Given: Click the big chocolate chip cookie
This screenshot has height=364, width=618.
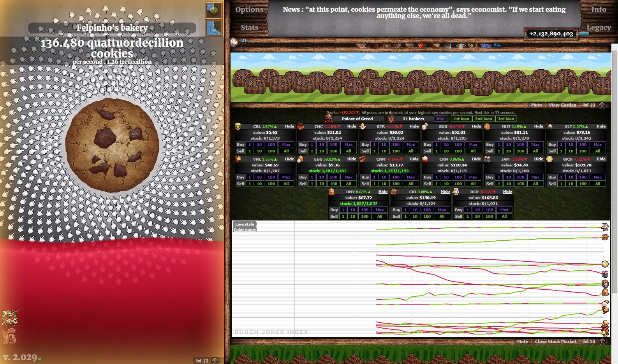Looking at the screenshot, I should (x=112, y=145).
